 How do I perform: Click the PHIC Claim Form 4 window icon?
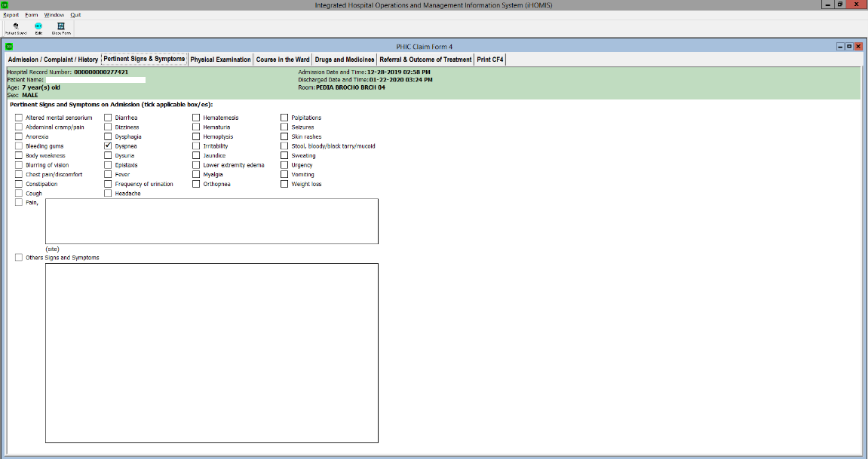(9, 47)
